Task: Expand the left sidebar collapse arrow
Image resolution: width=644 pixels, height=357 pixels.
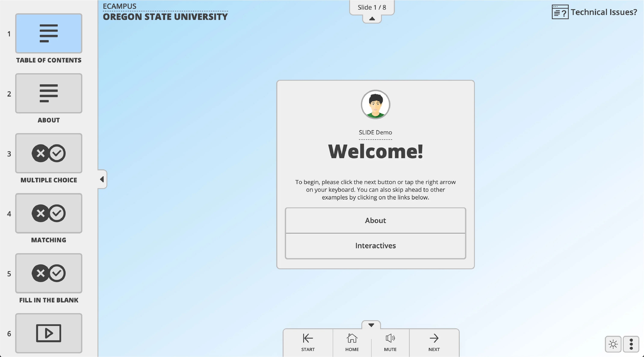Action: pyautogui.click(x=101, y=178)
